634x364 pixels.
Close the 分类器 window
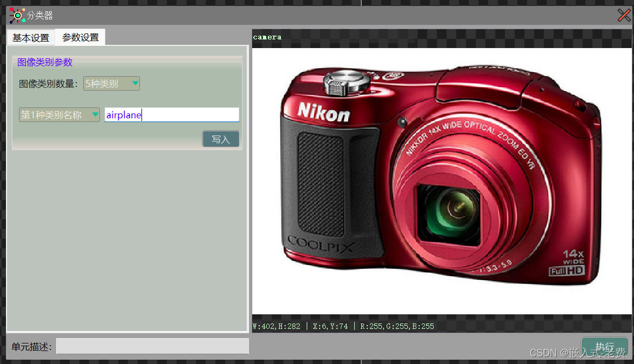click(624, 15)
